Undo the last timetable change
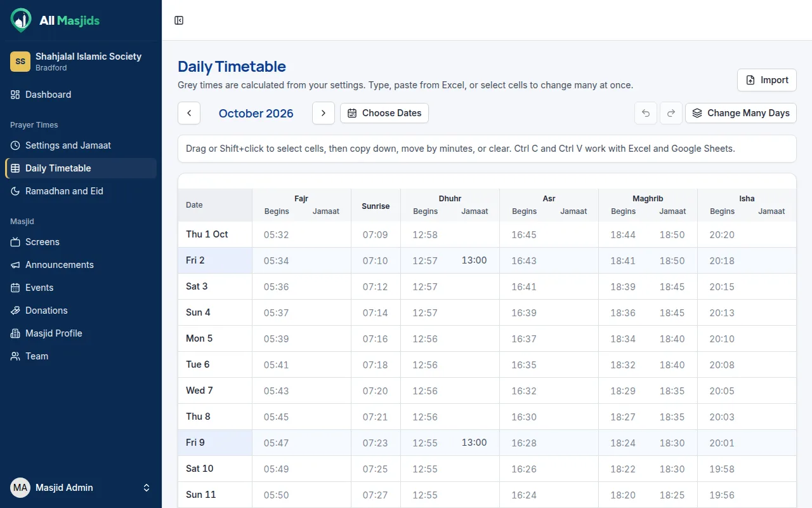This screenshot has height=508, width=812. point(646,113)
